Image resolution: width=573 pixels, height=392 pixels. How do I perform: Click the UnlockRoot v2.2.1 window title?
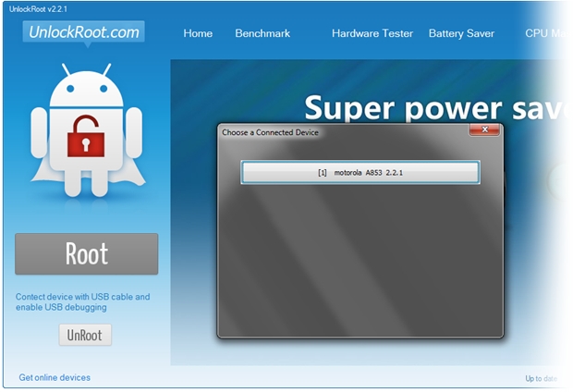(x=40, y=8)
